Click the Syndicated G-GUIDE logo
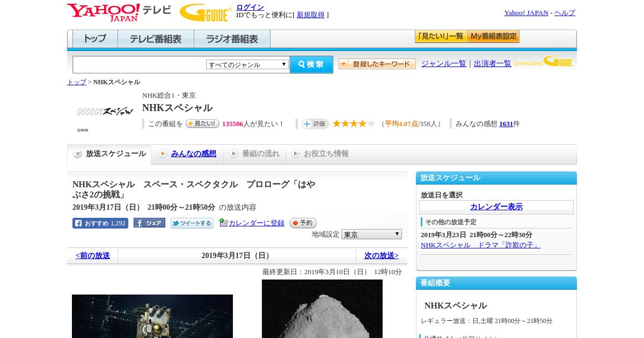Screen dimensions: 644x338 point(543,61)
